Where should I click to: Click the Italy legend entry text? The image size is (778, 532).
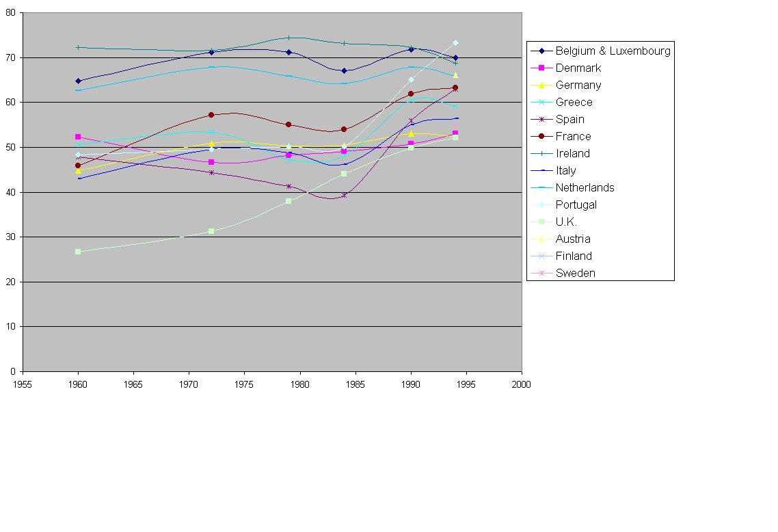(565, 170)
